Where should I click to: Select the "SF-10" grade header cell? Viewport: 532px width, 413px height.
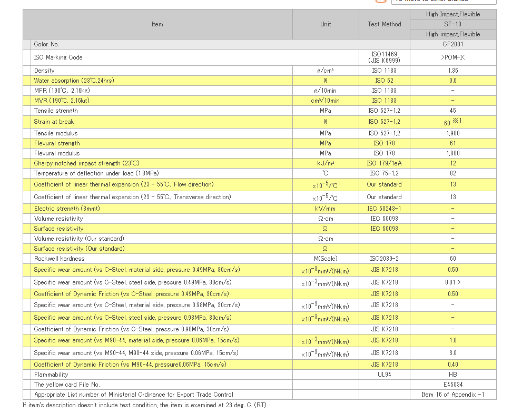[x=453, y=24]
